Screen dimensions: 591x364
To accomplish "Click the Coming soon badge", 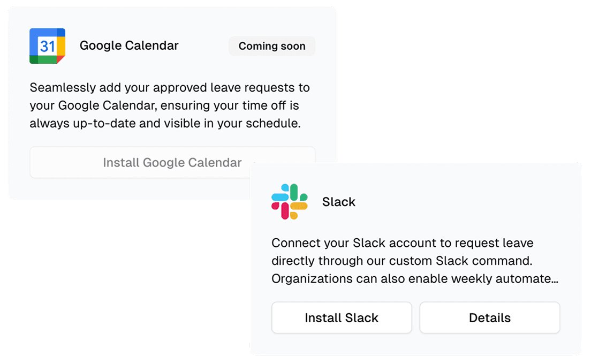I will [x=271, y=46].
